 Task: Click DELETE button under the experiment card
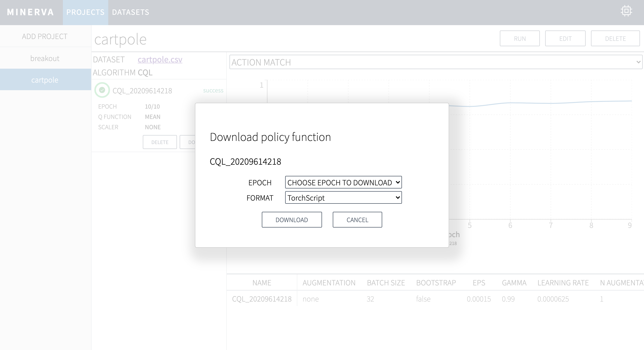(x=160, y=142)
